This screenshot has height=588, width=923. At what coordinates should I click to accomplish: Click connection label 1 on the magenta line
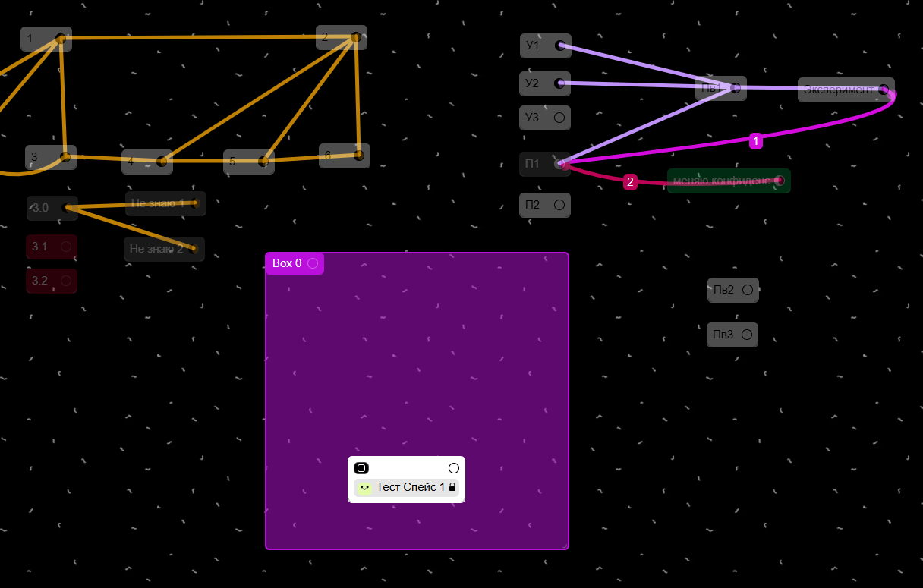coord(755,140)
